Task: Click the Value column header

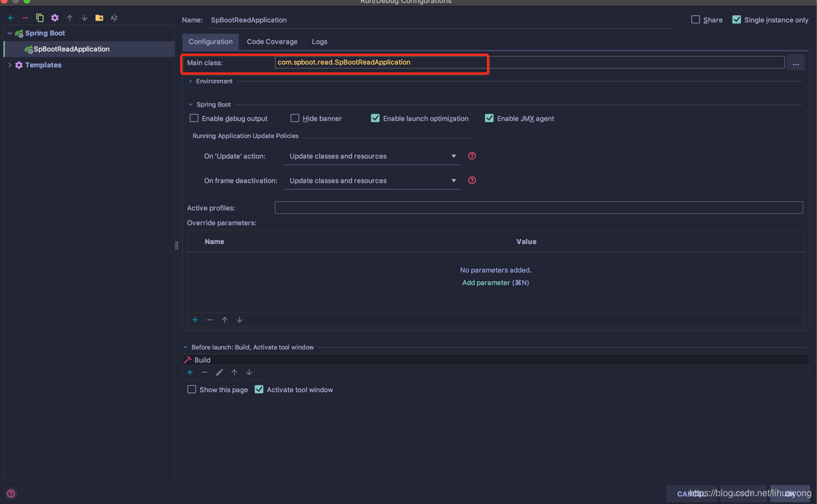Action: pos(526,242)
